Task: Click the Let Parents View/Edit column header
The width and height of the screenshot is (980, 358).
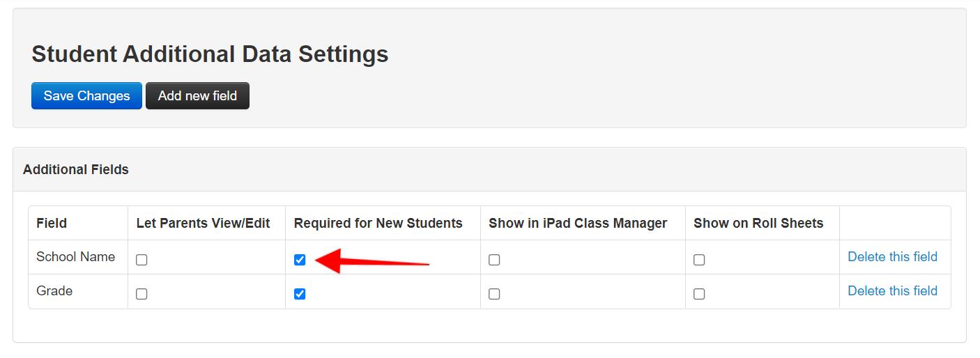Action: pyautogui.click(x=203, y=223)
